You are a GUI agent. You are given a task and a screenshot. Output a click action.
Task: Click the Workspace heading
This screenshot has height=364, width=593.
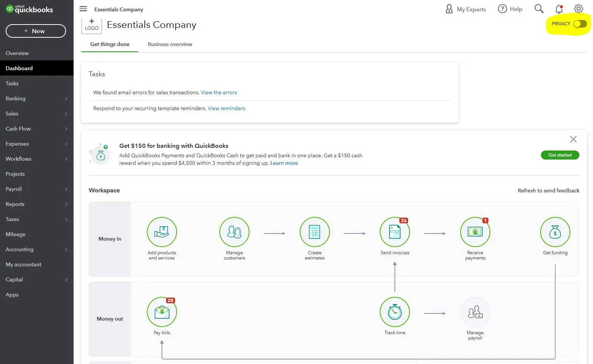point(104,190)
